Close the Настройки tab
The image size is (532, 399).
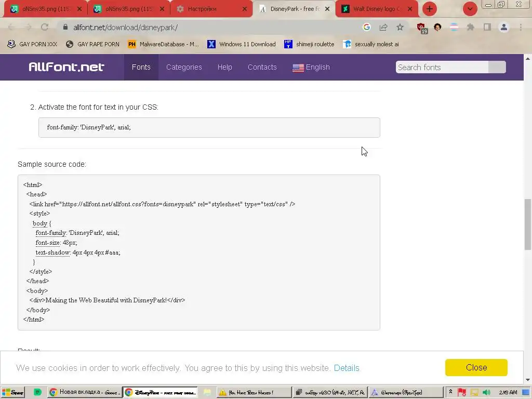tap(244, 9)
